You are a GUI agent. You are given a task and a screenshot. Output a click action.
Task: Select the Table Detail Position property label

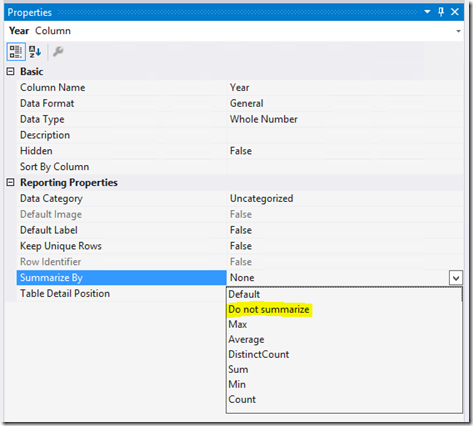[65, 293]
